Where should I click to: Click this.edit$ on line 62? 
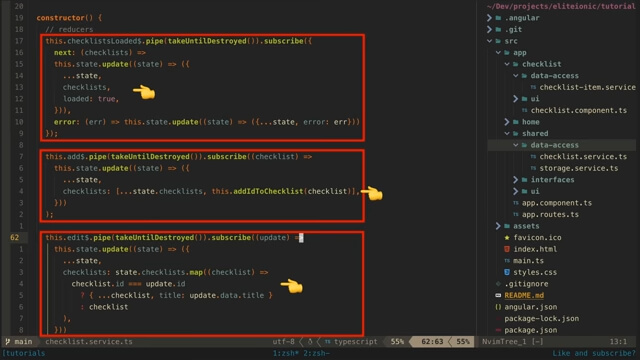(67, 238)
